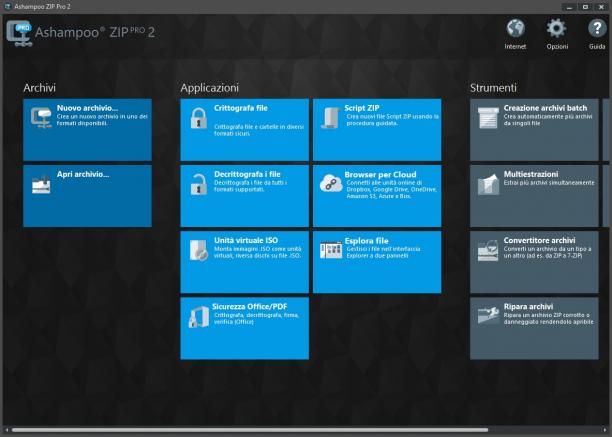Image resolution: width=612 pixels, height=437 pixels.
Task: Click the Sicurezza Office/PDF icon
Action: [x=199, y=317]
